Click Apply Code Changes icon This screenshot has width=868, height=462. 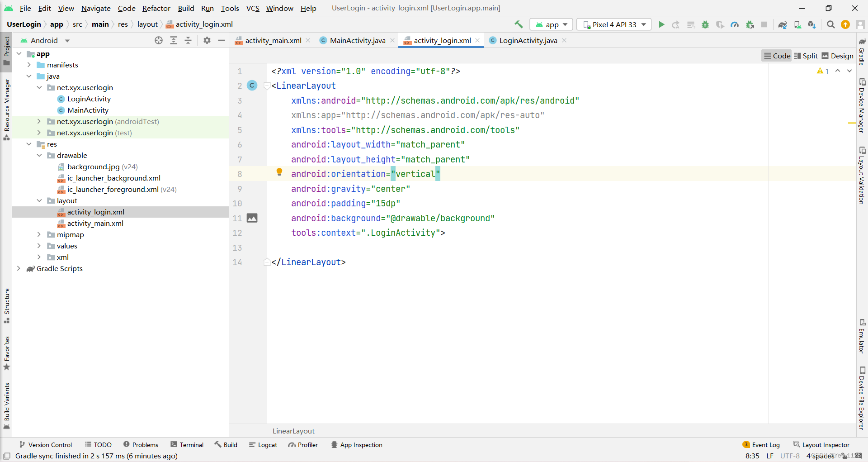[691, 24]
